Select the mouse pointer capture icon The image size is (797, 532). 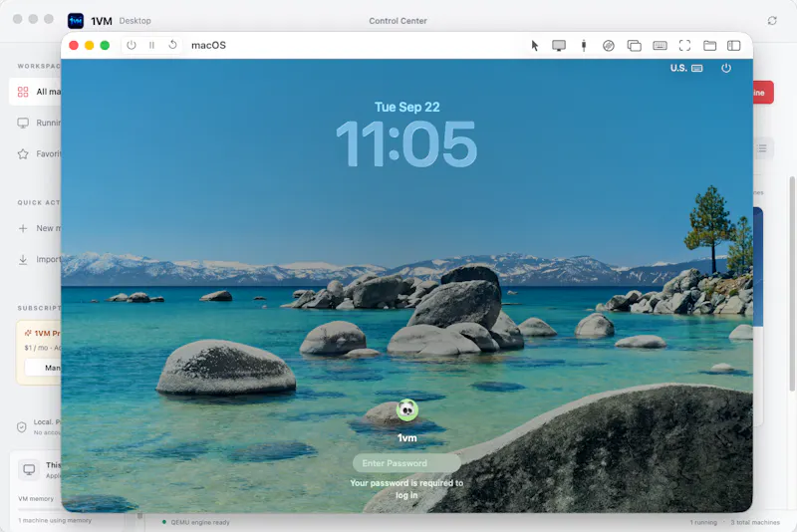[534, 46]
